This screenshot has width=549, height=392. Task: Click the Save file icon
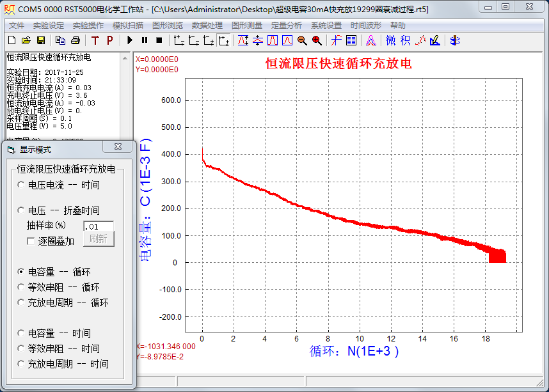(40, 40)
